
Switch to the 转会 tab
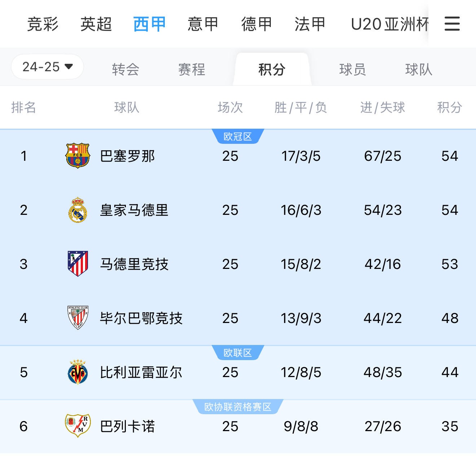point(125,70)
